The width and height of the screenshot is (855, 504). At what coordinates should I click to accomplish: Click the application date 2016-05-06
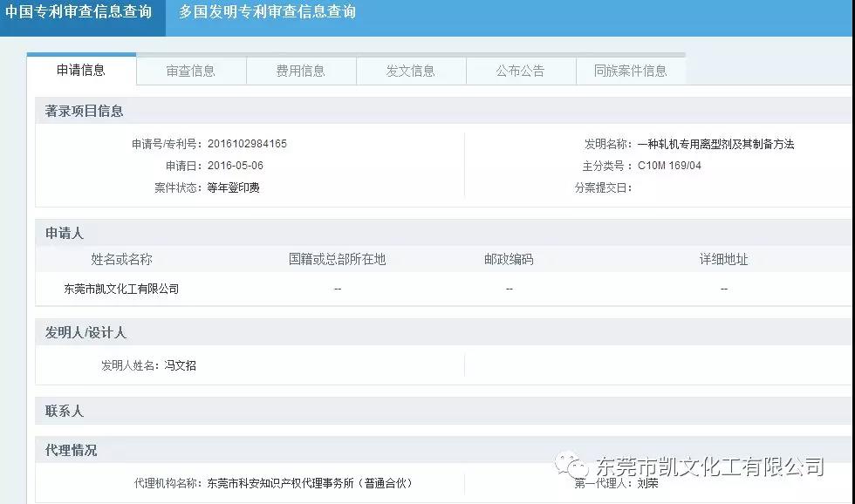click(x=235, y=166)
